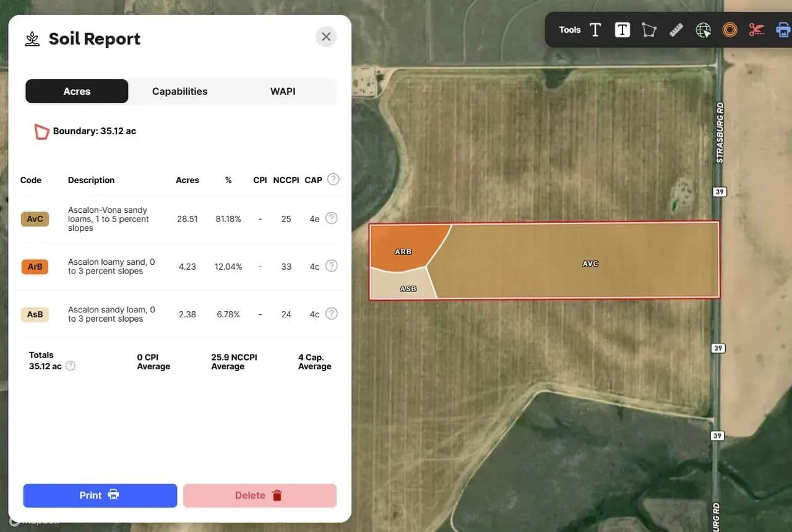Show info for the AvC soil row
792x532 pixels.
click(x=332, y=218)
